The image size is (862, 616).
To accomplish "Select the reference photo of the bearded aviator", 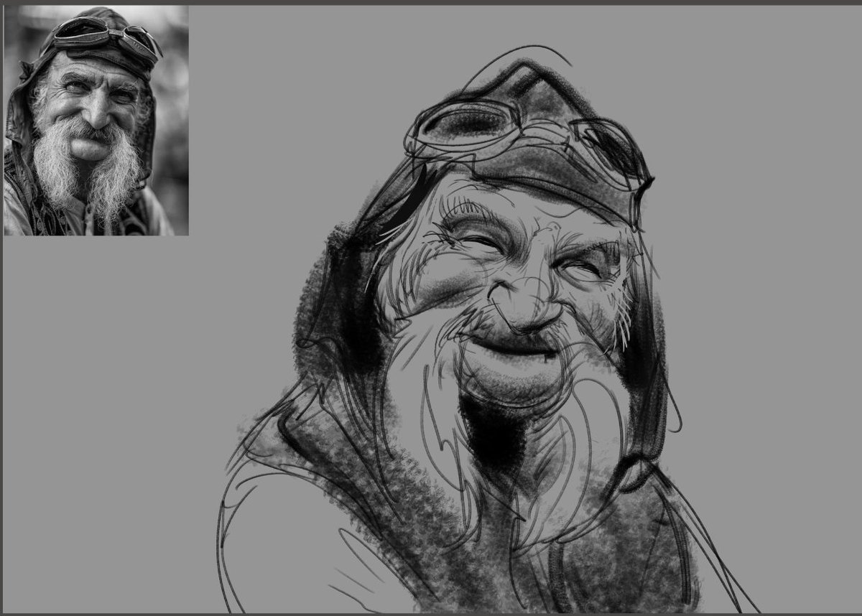I will [96, 121].
